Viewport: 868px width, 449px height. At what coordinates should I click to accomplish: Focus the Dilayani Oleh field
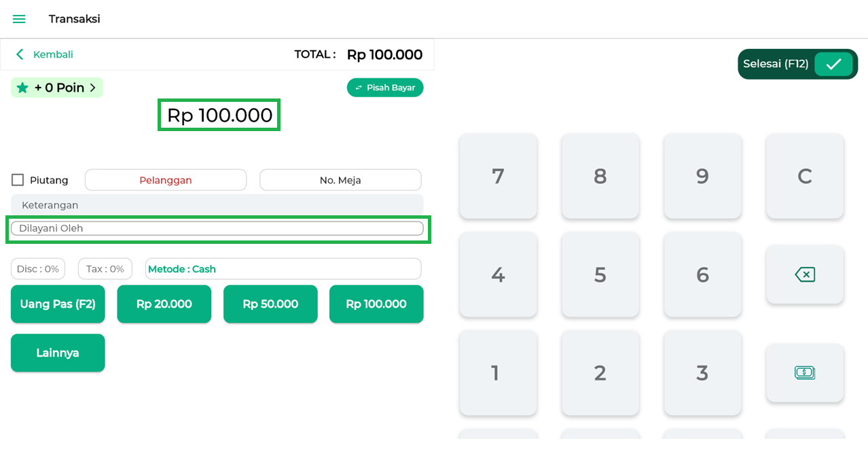[x=217, y=228]
